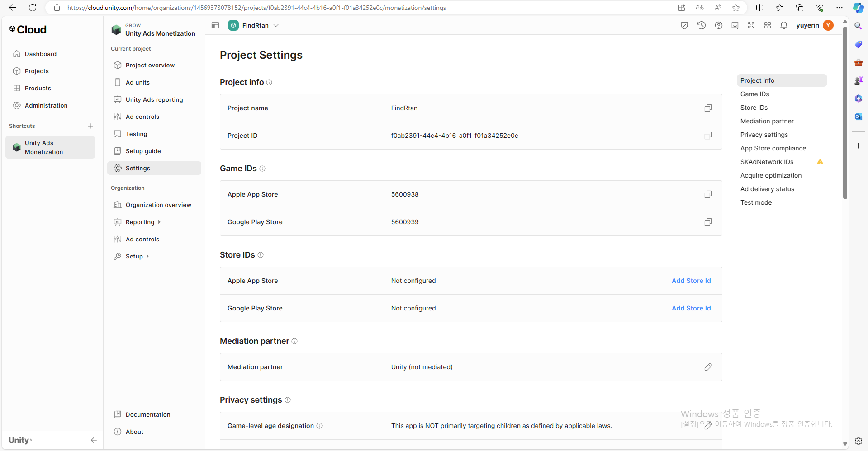Open Ad units page

154,82
